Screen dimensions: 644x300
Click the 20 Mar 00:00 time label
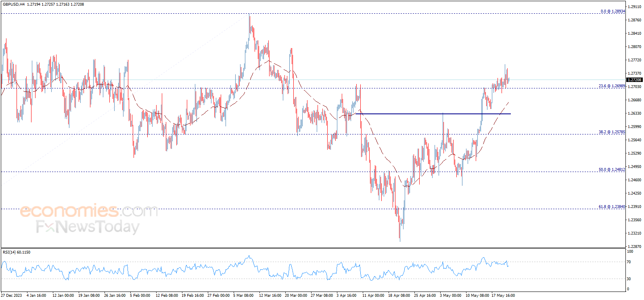(296, 296)
